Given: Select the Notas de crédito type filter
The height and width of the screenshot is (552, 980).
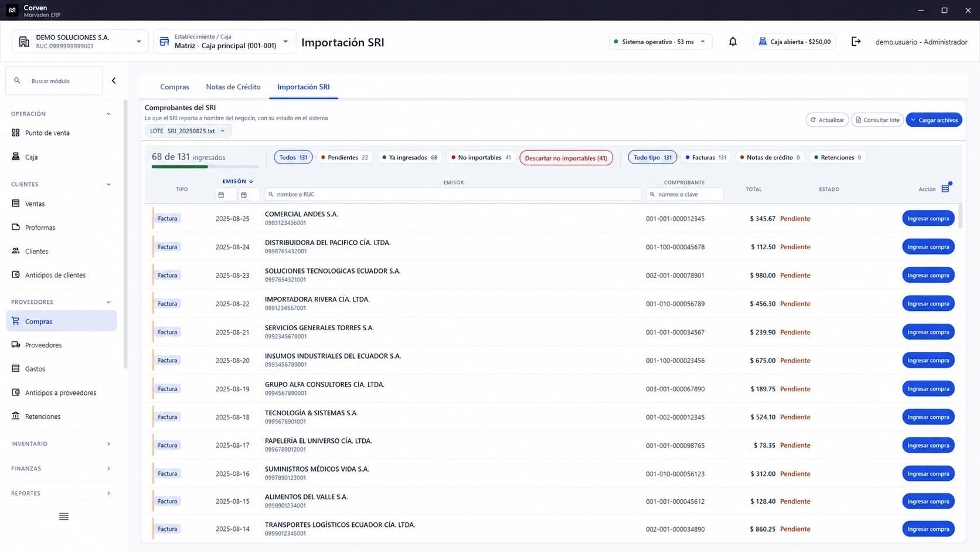Looking at the screenshot, I should pyautogui.click(x=770, y=157).
